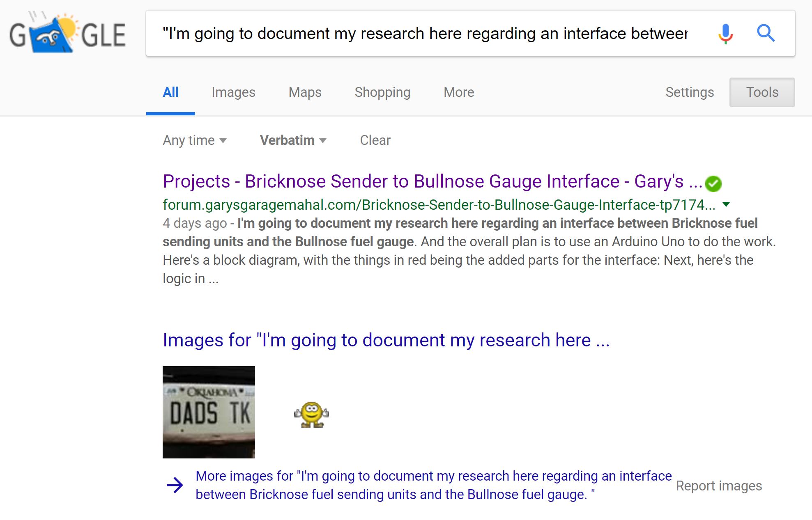Click the voice search microphone icon
The width and height of the screenshot is (812, 520).
coord(725,34)
